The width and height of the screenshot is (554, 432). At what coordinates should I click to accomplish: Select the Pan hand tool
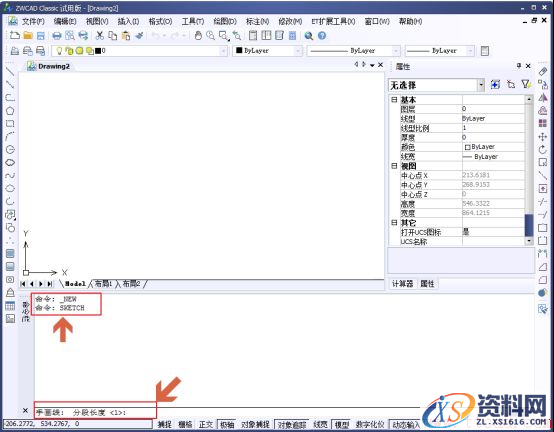pyautogui.click(x=198, y=35)
